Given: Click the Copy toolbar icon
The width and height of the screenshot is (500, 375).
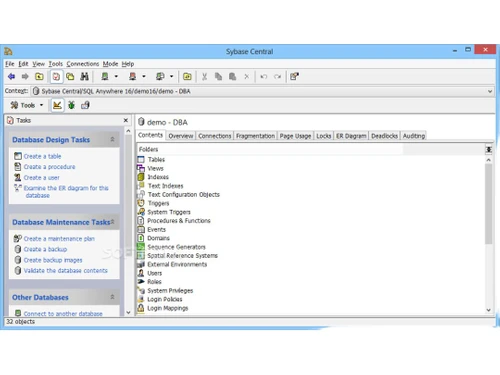Looking at the screenshot, I should tap(218, 77).
